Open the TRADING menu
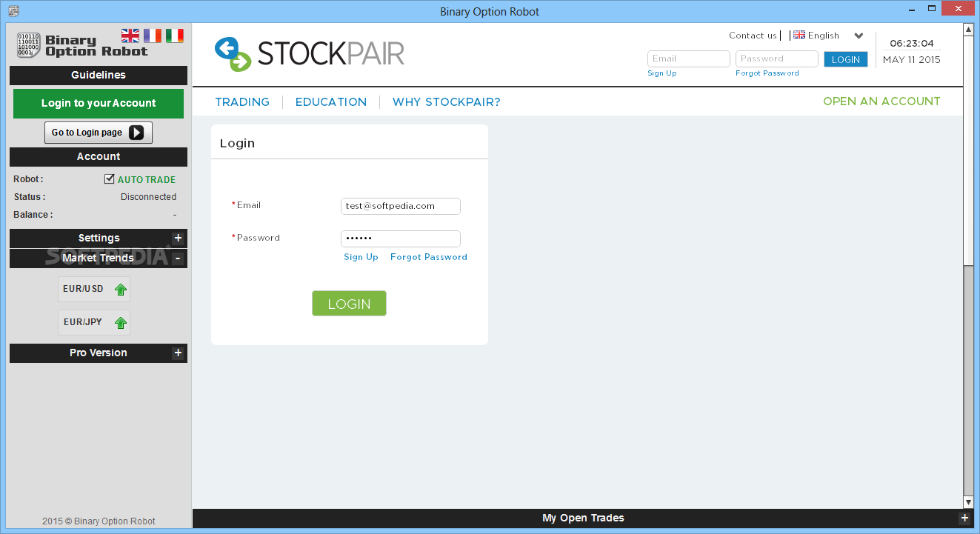This screenshot has width=980, height=534. coord(242,102)
